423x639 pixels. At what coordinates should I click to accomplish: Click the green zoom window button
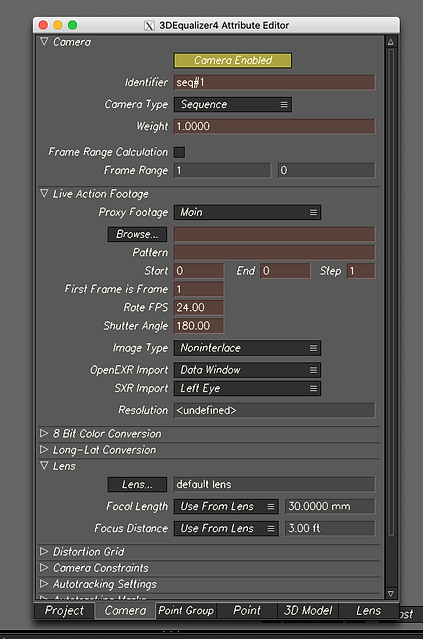click(x=73, y=25)
